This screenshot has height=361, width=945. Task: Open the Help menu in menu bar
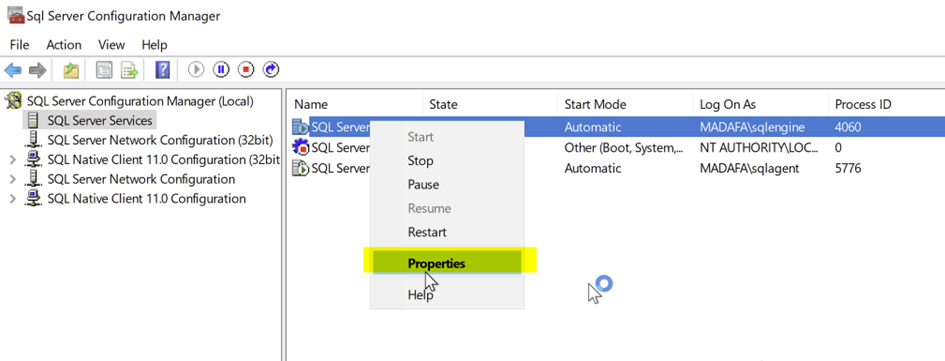pyautogui.click(x=154, y=45)
